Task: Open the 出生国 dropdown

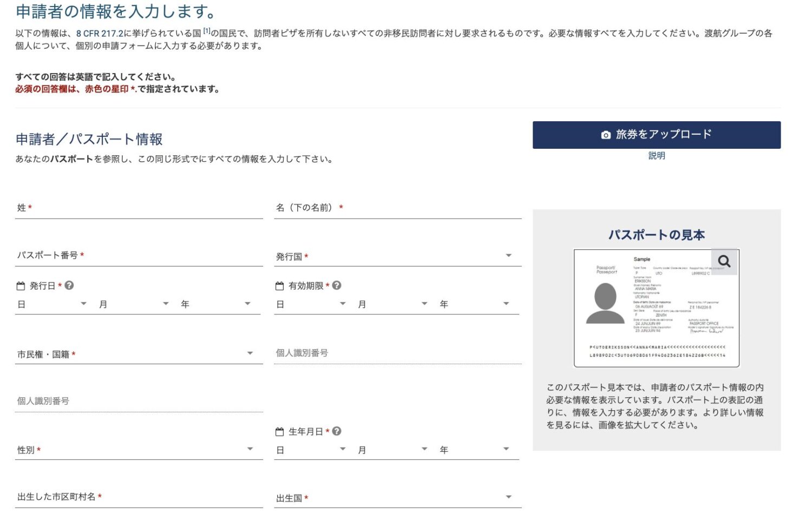Action: [x=397, y=498]
